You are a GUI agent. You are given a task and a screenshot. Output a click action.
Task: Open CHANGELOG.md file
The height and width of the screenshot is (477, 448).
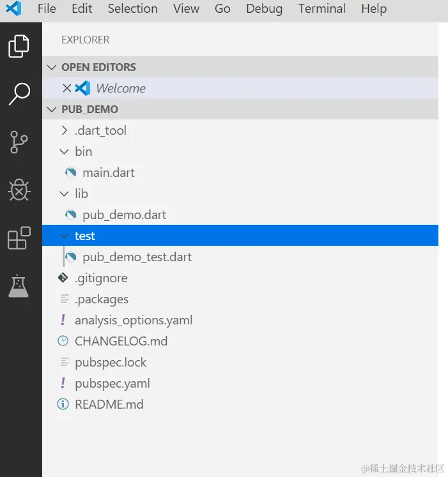click(x=121, y=341)
